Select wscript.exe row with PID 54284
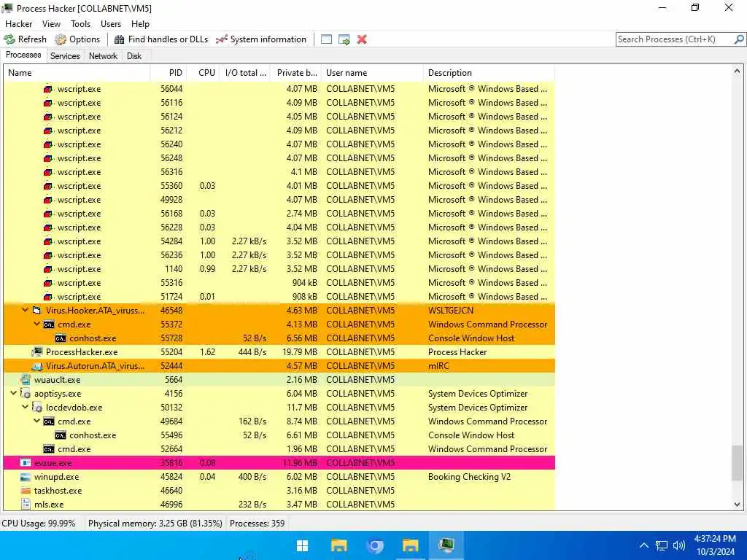747x560 pixels. pyautogui.click(x=279, y=241)
